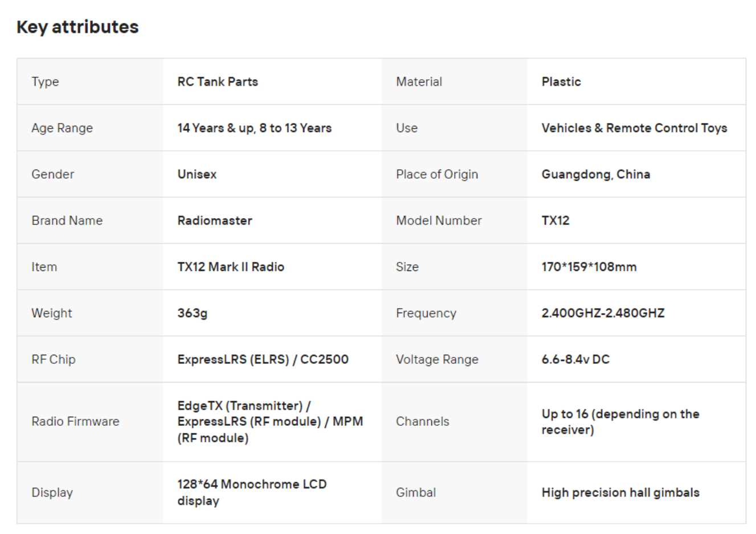Click '14 Years & up, 8 to 13 Years'

[255, 128]
